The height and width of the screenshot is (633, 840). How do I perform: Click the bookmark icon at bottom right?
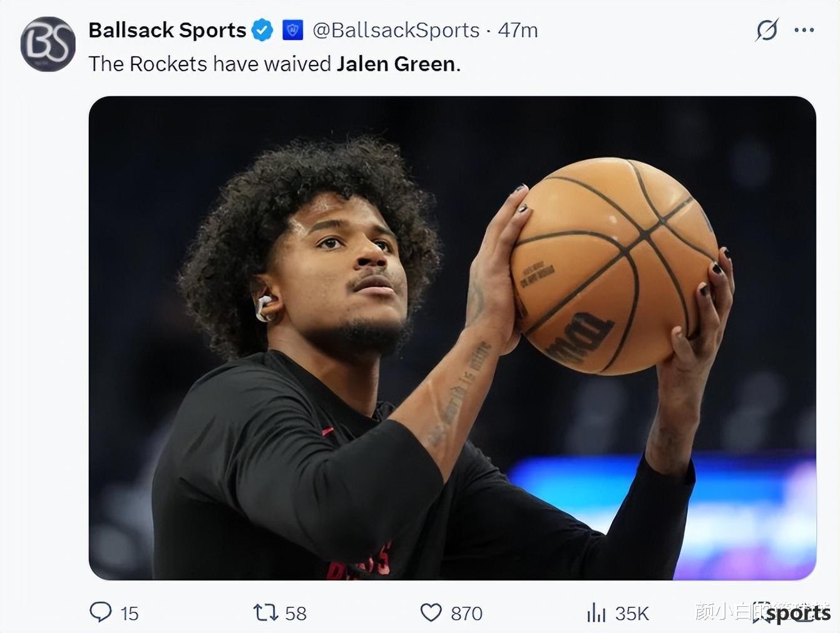pos(762,612)
